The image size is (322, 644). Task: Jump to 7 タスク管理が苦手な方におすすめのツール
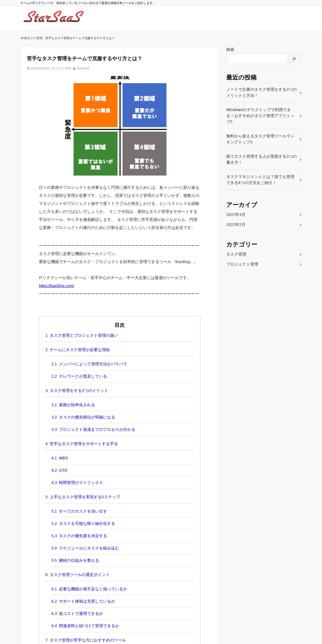coord(86,640)
